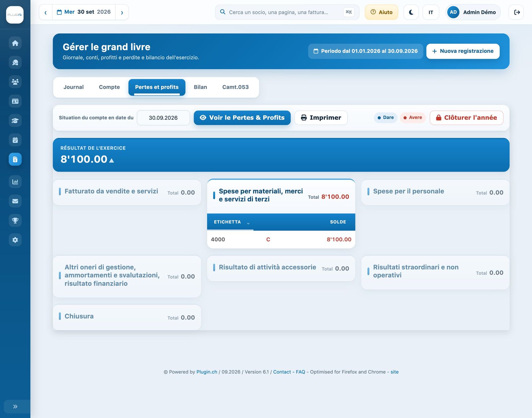
Task: Open the IT language selector
Action: pyautogui.click(x=431, y=12)
